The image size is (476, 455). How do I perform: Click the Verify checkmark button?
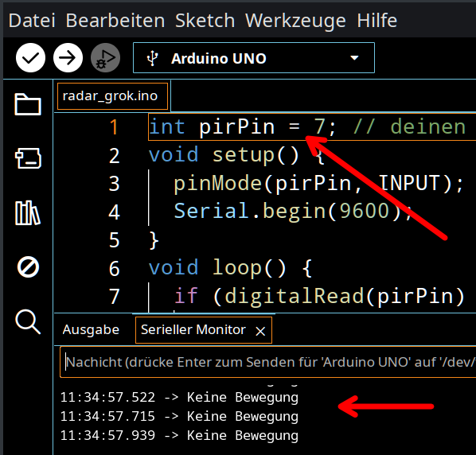click(x=31, y=57)
